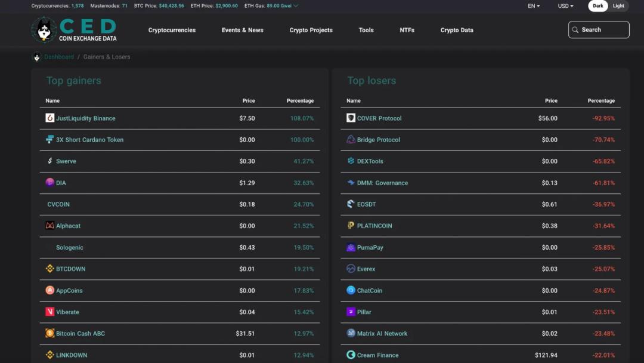644x363 pixels.
Task: Open the Crypto Data menu
Action: pyautogui.click(x=457, y=30)
